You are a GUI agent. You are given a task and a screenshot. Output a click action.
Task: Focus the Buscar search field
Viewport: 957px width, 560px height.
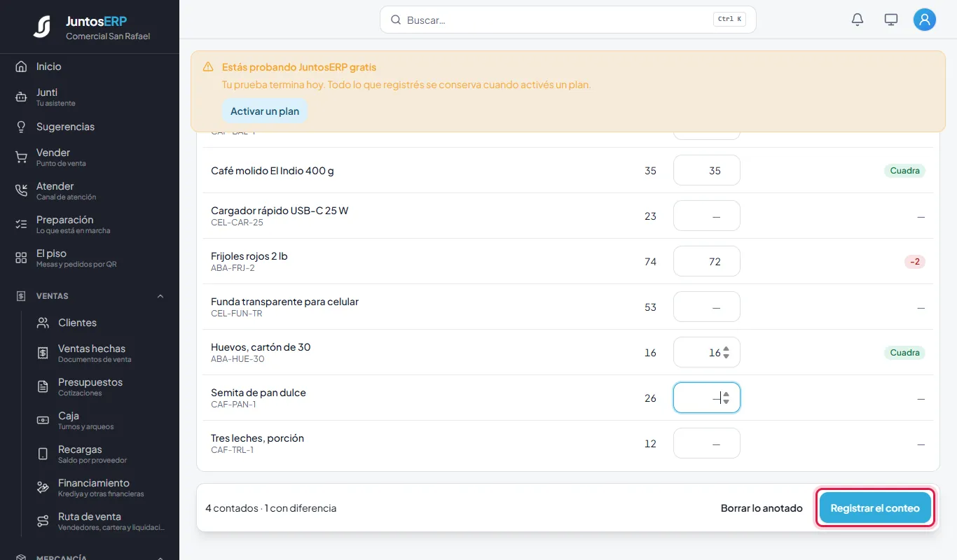(568, 20)
